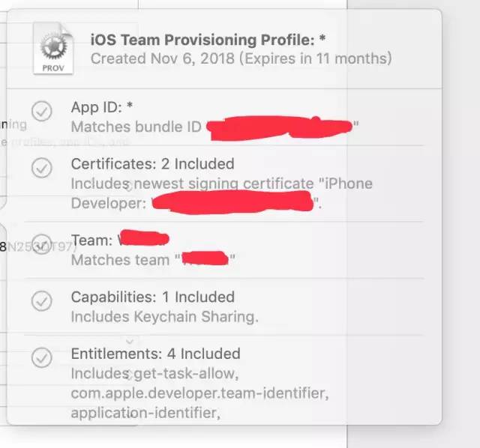Click the Capabilities checkmark icon
This screenshot has height=448, width=480.
42,300
